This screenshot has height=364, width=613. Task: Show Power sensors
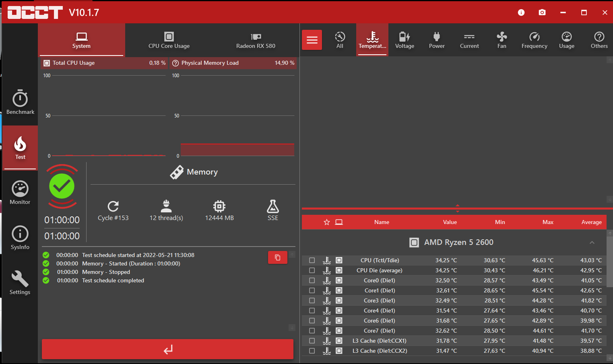(x=437, y=40)
